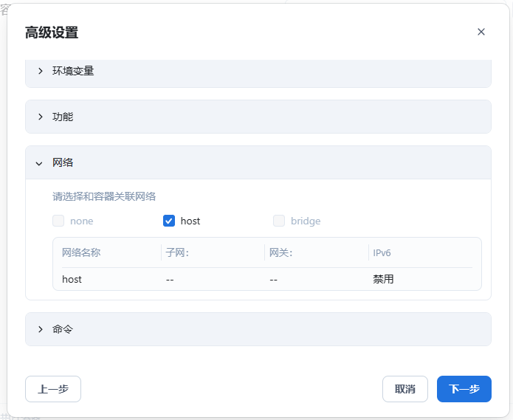Click the chevron arrow beside 环境变量

[40, 72]
